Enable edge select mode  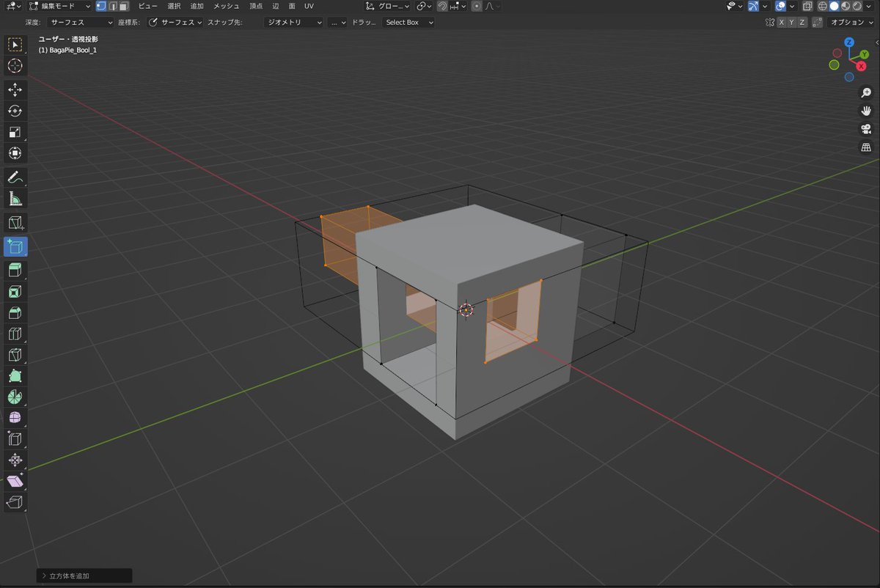click(x=113, y=6)
